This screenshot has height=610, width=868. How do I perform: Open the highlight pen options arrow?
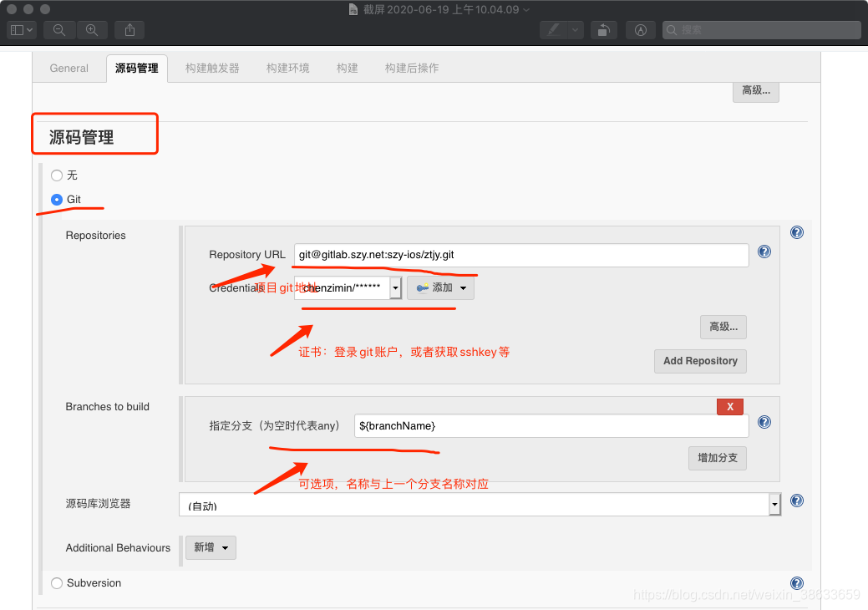[x=575, y=30]
